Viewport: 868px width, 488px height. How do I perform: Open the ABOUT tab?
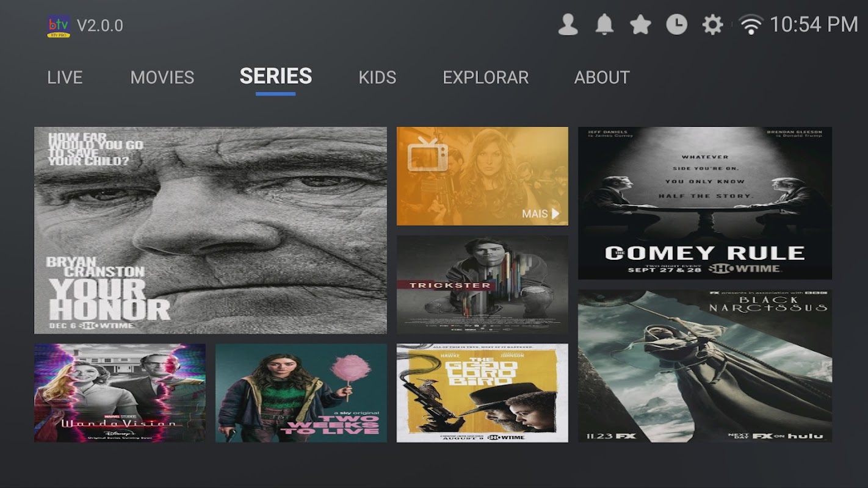[x=602, y=77]
